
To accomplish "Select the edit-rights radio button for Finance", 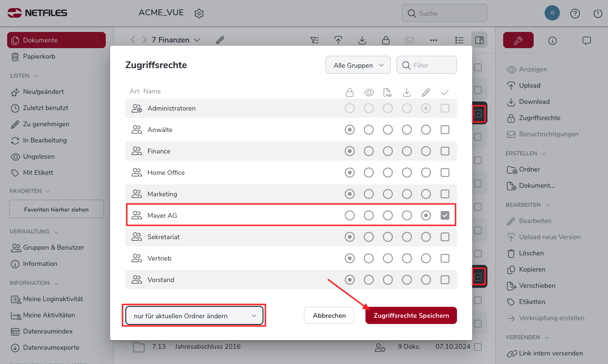I will (426, 151).
